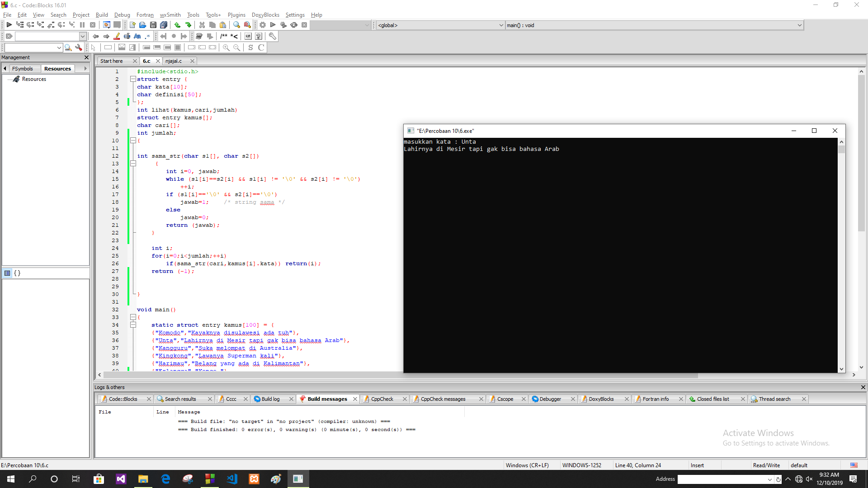Toggle regex search option
Viewport: 868px width, 488px height.
coord(147,37)
